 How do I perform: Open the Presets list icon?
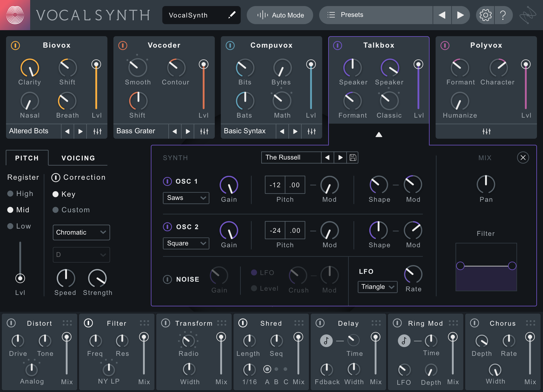[x=331, y=15]
